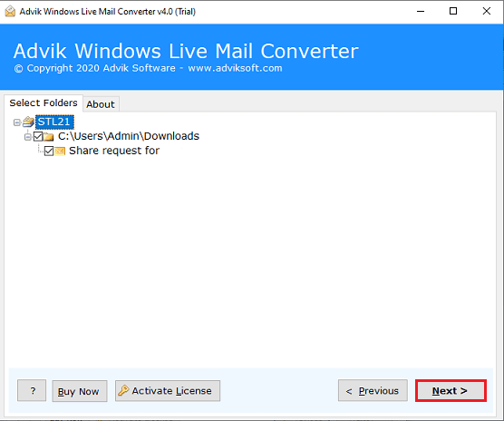Switch to the About tab

101,104
